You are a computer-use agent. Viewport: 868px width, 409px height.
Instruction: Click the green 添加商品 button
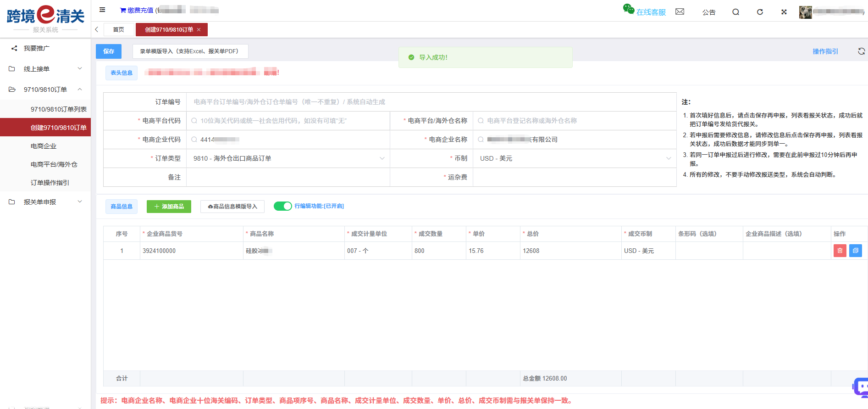coord(169,207)
